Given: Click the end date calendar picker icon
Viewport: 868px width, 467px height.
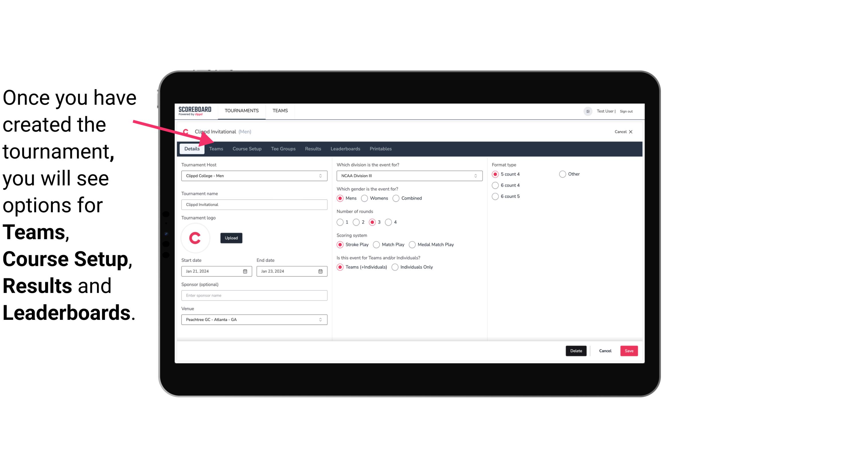Looking at the screenshot, I should tap(320, 271).
